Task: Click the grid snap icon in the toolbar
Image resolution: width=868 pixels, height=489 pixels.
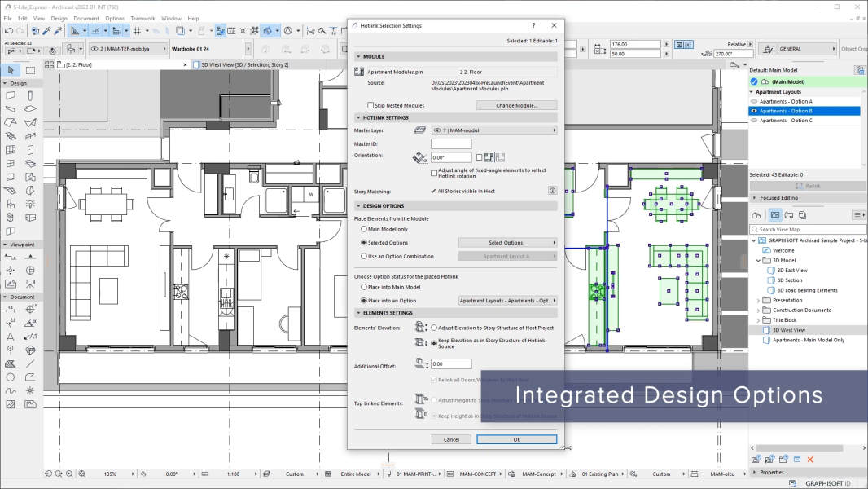Action: (x=137, y=31)
